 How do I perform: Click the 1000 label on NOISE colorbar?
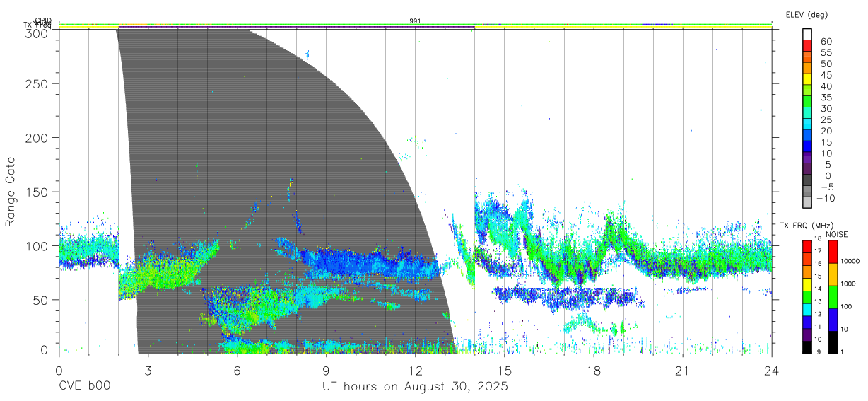pos(848,284)
